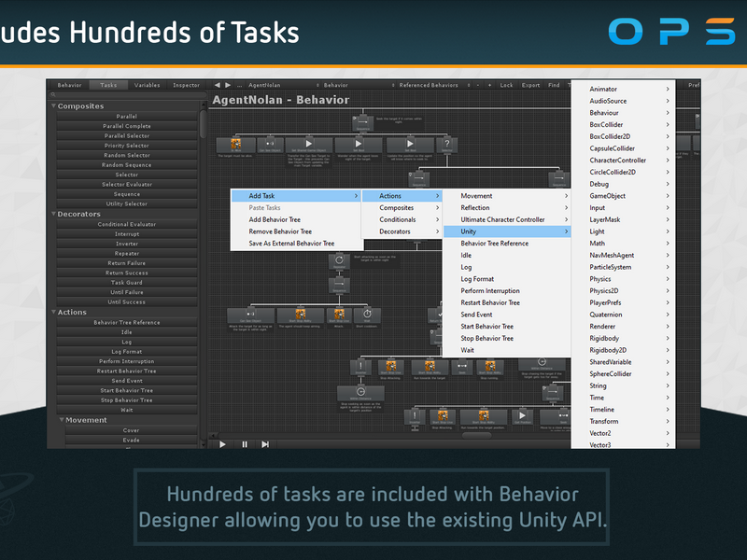Image resolution: width=747 pixels, height=560 pixels.
Task: Select the Set Shared Game Object node
Action: (x=309, y=146)
